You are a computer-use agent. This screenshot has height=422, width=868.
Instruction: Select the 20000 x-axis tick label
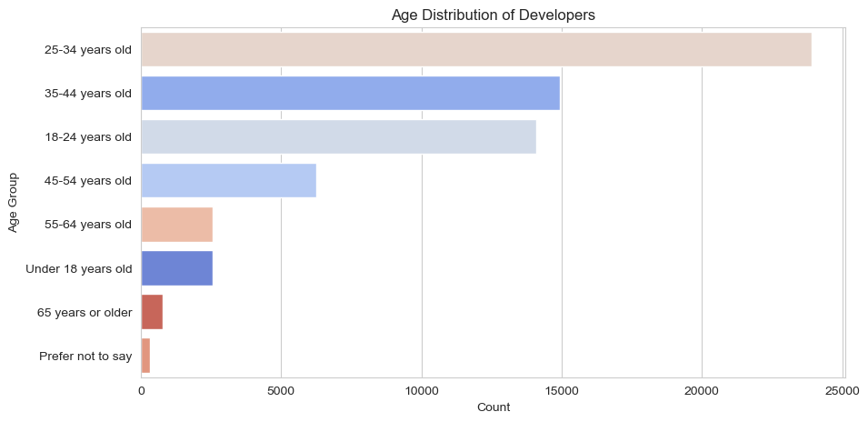click(702, 390)
